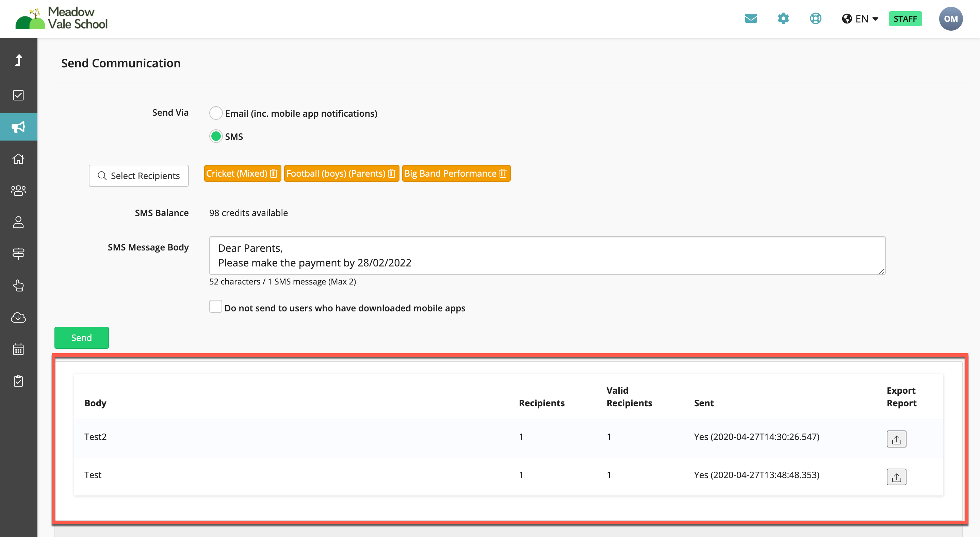Select Email send via radio button
The width and height of the screenshot is (980, 537).
tap(216, 113)
